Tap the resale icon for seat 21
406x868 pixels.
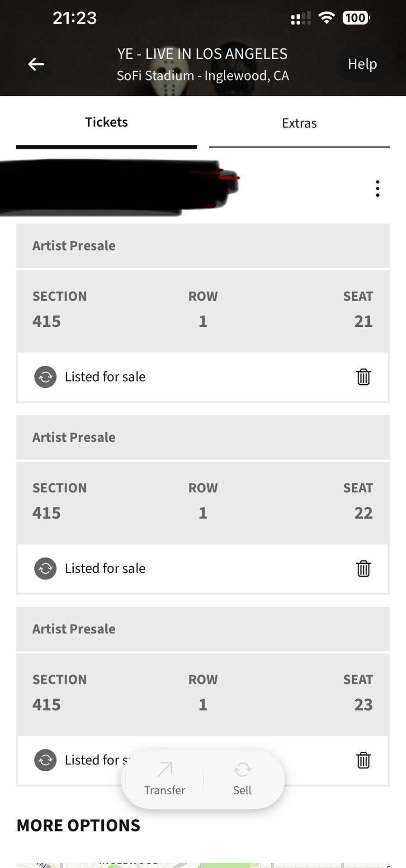(x=46, y=377)
